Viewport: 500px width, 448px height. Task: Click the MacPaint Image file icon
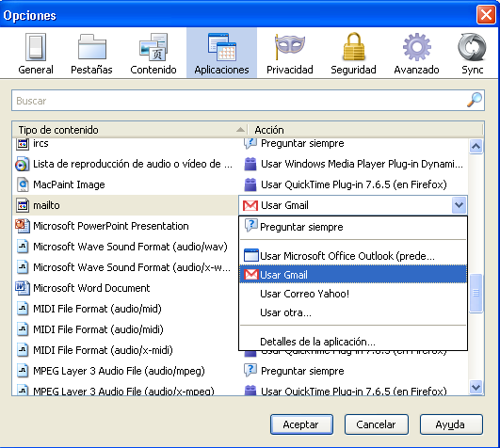[x=23, y=184]
